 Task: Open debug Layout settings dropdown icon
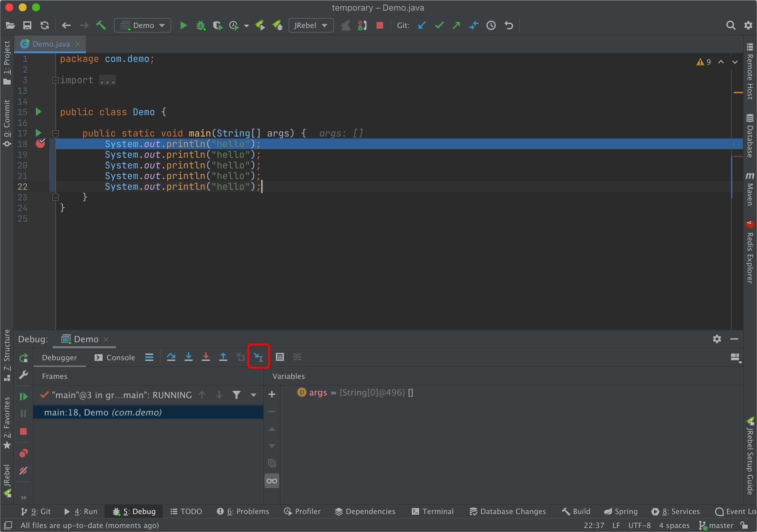[x=735, y=358]
